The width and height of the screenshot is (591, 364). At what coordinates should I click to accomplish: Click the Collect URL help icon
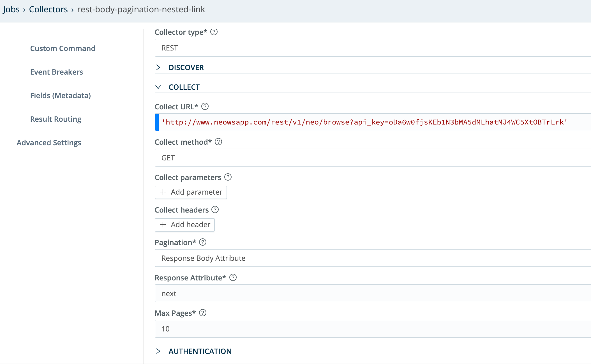point(205,106)
